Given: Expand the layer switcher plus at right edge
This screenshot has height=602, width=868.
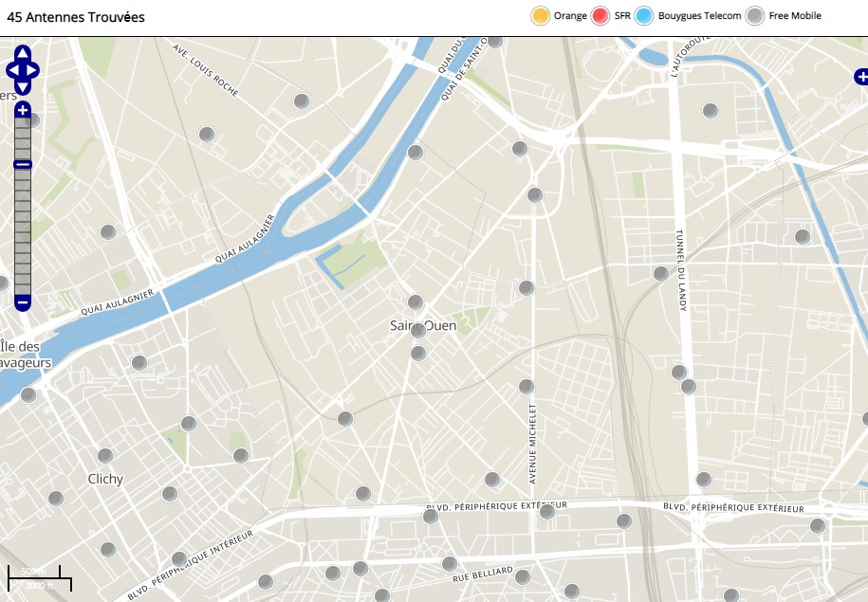Looking at the screenshot, I should [x=860, y=76].
